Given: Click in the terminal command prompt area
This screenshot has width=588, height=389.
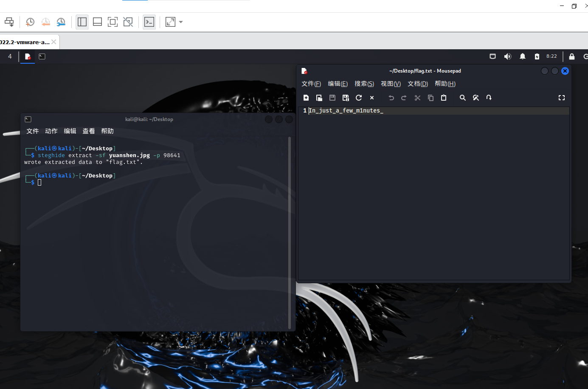Looking at the screenshot, I should coord(39,183).
